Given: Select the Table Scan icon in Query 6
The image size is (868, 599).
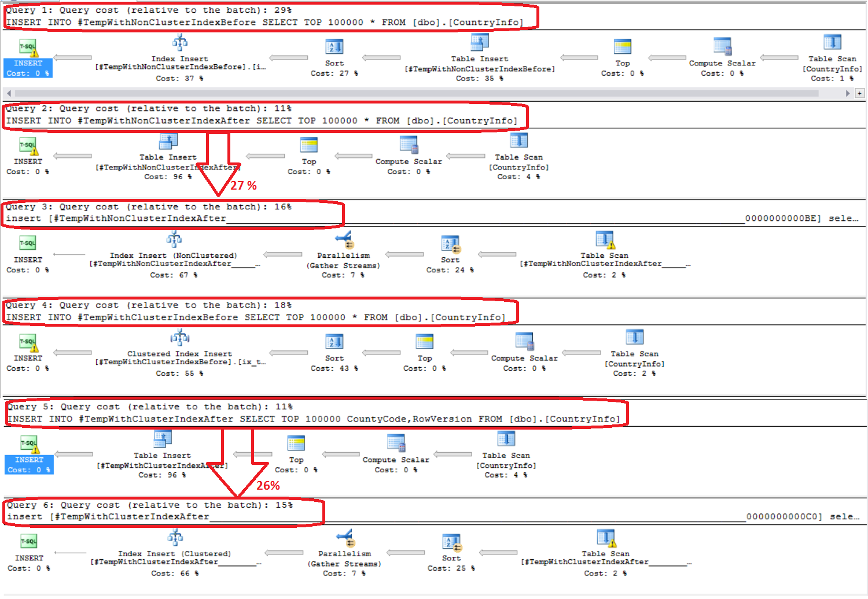Looking at the screenshot, I should click(x=606, y=538).
